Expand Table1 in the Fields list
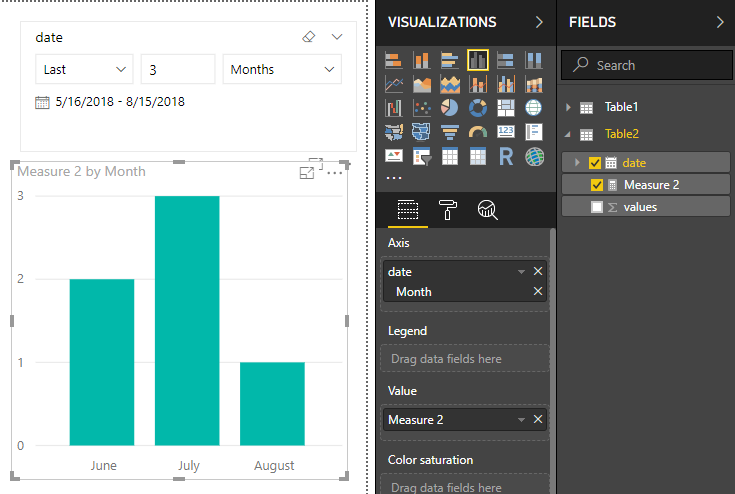735x494 pixels. click(x=568, y=107)
